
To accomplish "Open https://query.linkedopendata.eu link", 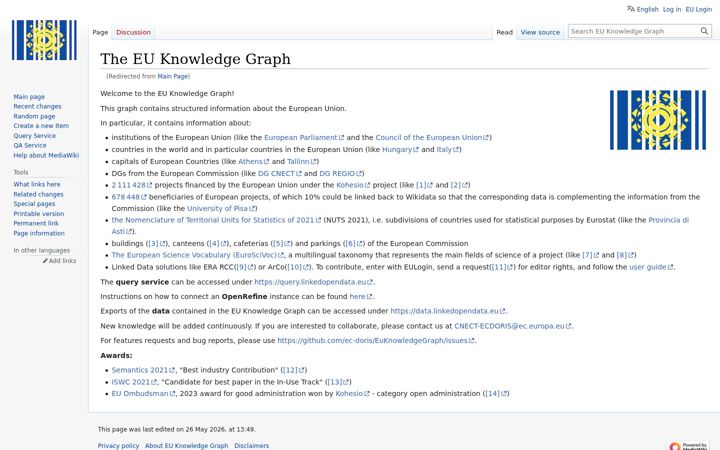I will point(313,282).
